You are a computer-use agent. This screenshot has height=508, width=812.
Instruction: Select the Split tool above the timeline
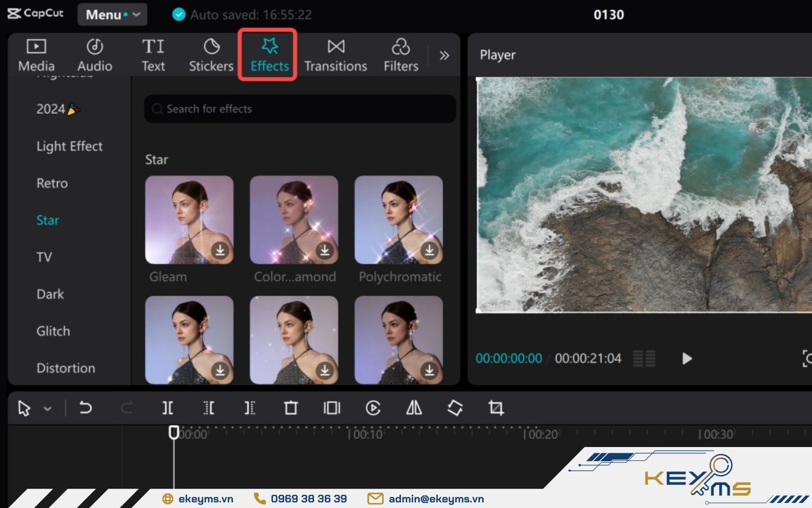[x=167, y=407]
